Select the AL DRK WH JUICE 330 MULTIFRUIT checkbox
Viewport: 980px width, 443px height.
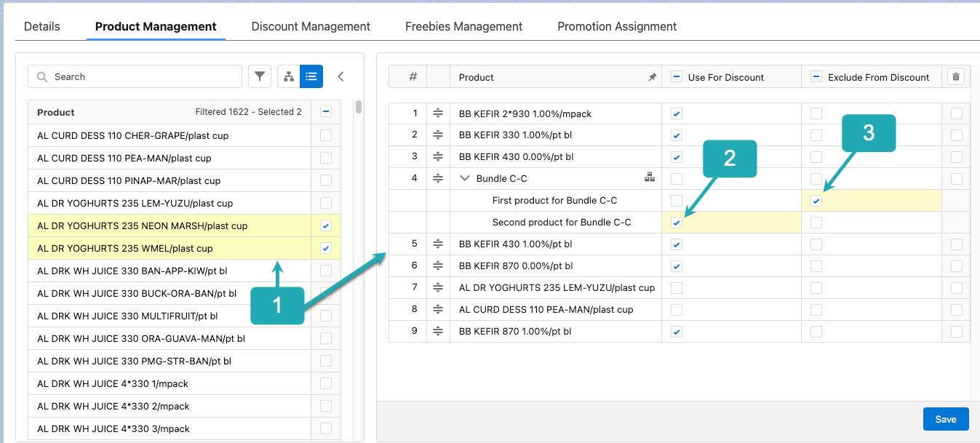tap(325, 316)
